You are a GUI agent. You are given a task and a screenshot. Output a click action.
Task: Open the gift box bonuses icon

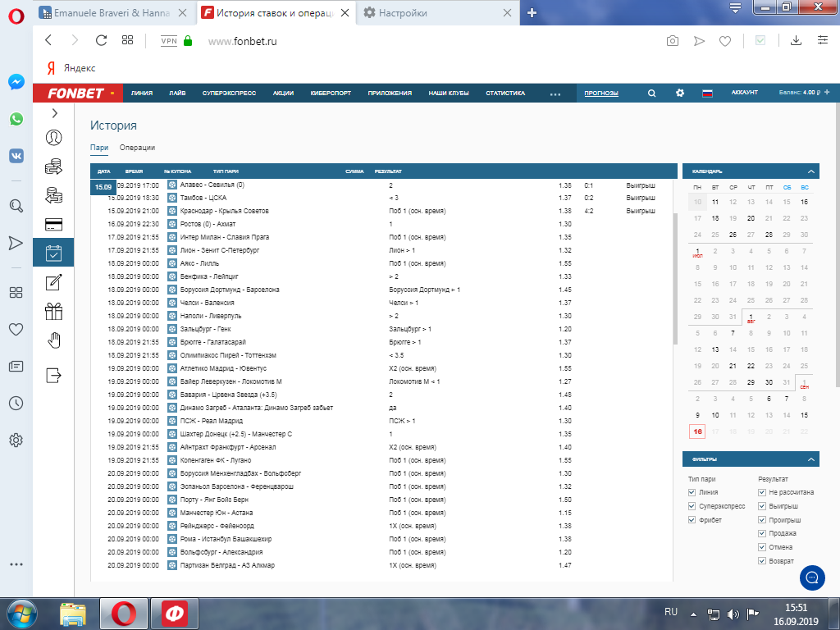tap(54, 311)
